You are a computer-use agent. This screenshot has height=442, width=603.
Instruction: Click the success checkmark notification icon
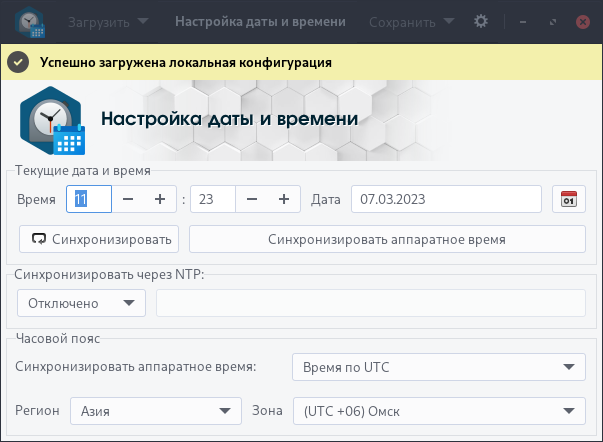click(17, 63)
